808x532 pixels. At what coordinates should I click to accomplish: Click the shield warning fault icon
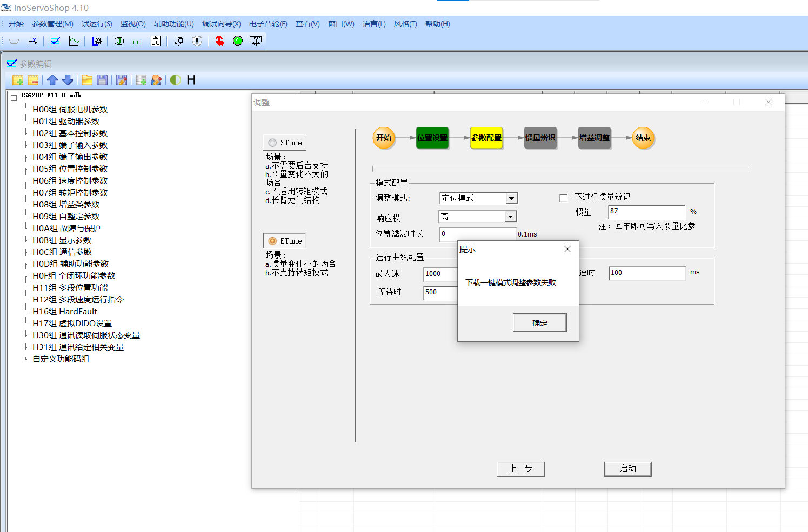197,41
